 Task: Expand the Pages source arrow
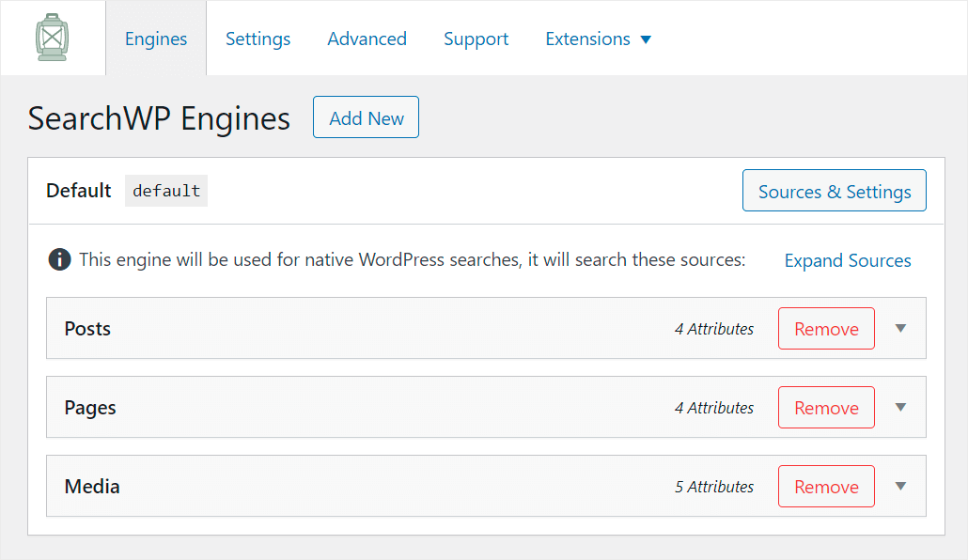(900, 408)
